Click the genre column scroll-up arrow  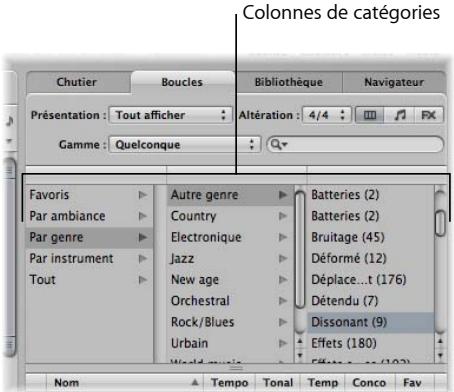click(300, 341)
